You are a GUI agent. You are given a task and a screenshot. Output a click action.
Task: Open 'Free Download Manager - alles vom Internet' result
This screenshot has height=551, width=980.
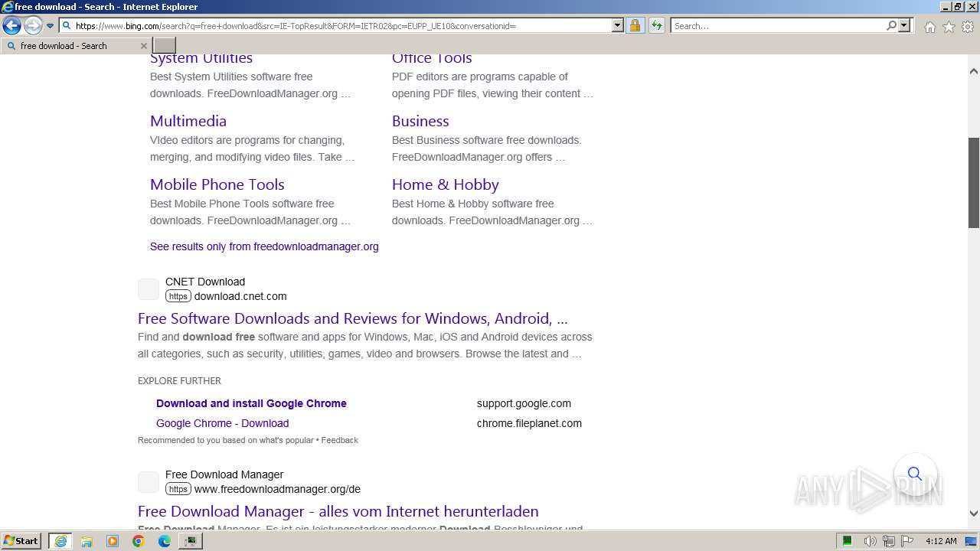pyautogui.click(x=338, y=511)
